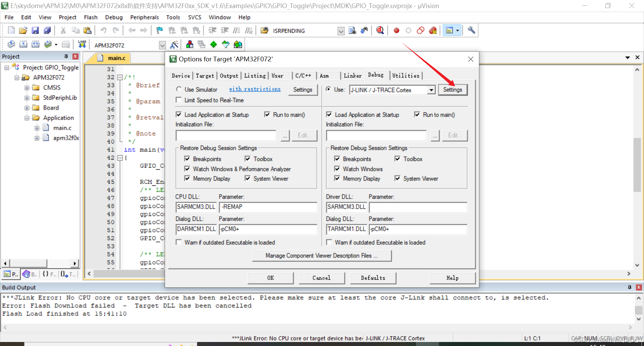Open Options for Target magic wand icon
644x346 pixels.
tap(174, 44)
